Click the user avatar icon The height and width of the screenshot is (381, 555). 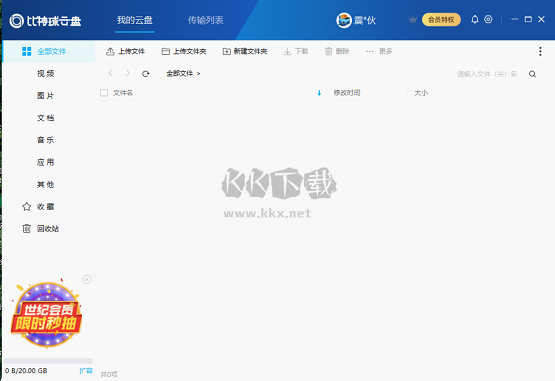(x=344, y=20)
